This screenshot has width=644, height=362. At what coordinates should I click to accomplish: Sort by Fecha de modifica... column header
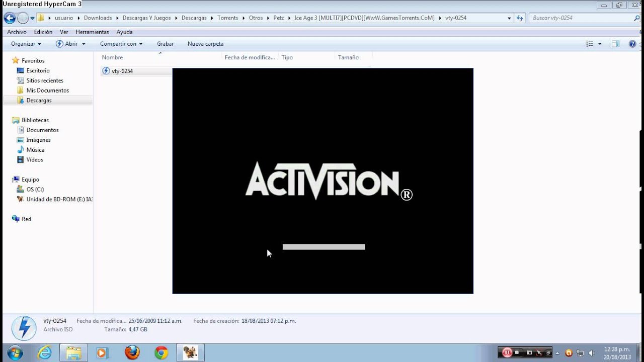pos(250,57)
